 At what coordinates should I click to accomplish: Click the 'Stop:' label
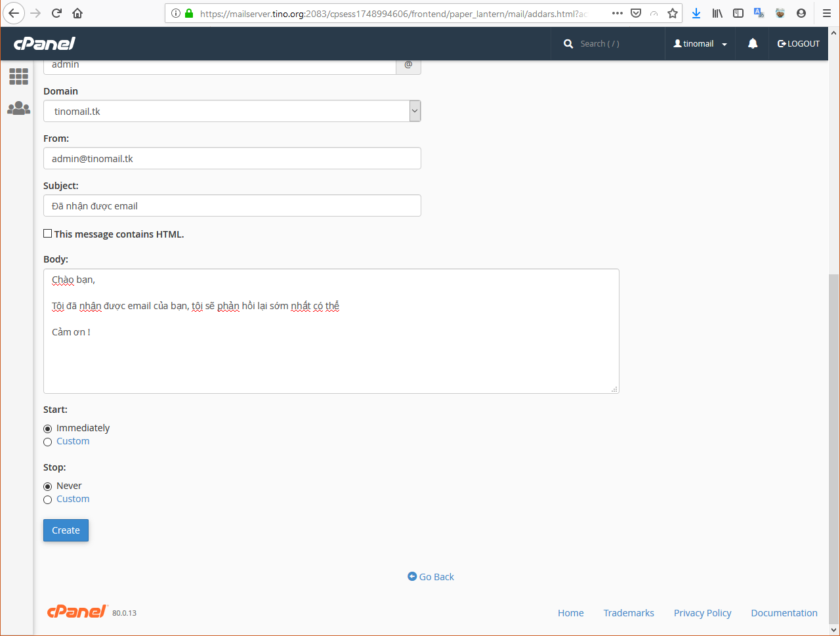point(54,467)
